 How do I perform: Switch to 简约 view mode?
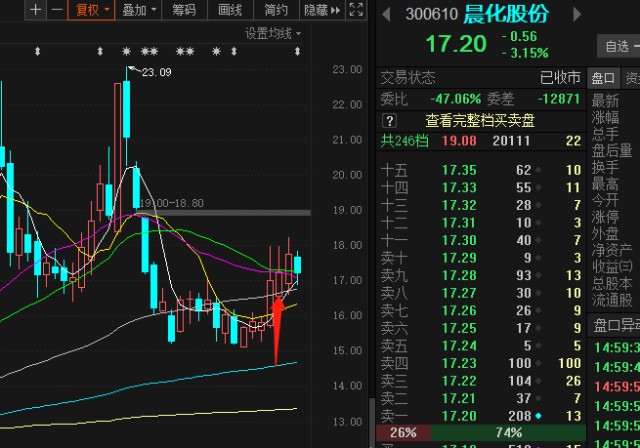click(x=276, y=9)
